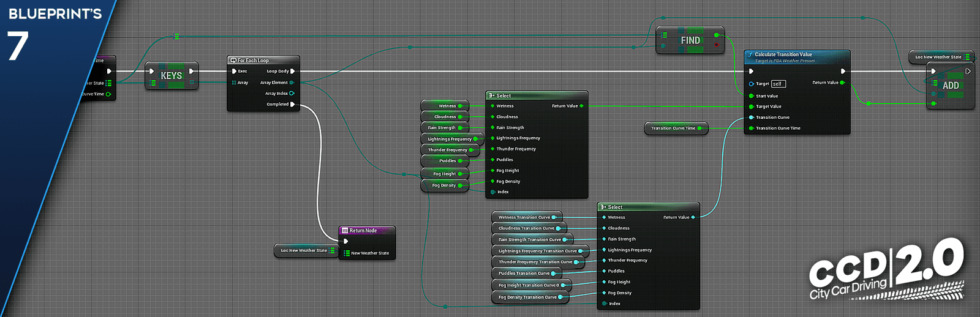Click the Index pin on the lower Select node
This screenshot has height=317, width=980.
point(605,304)
